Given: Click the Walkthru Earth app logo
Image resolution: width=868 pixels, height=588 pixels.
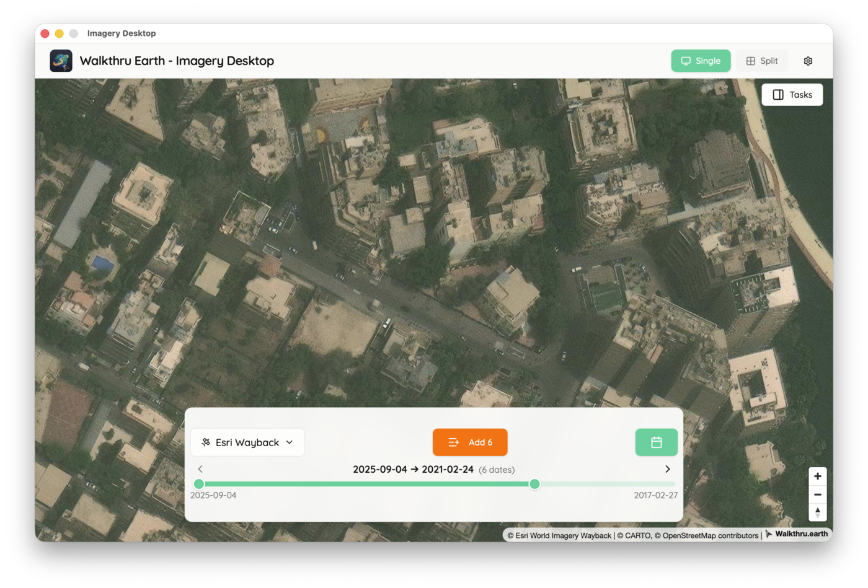Looking at the screenshot, I should coord(61,61).
